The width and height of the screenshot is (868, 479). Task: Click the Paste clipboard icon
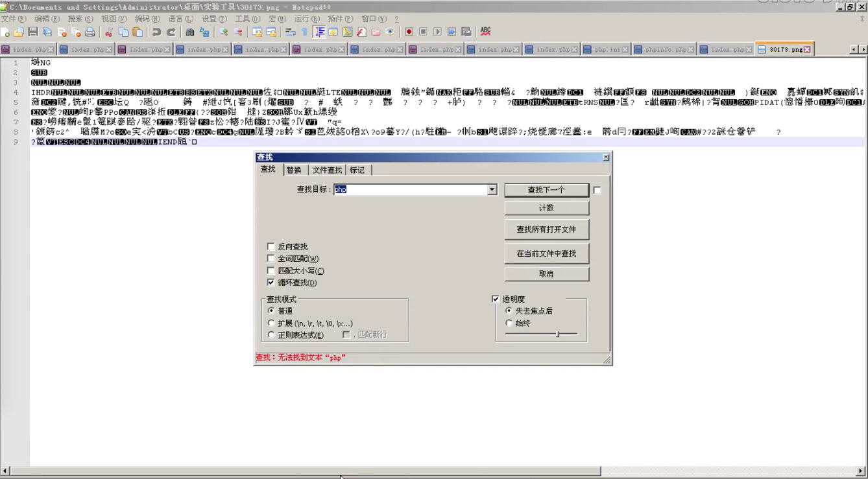click(138, 32)
